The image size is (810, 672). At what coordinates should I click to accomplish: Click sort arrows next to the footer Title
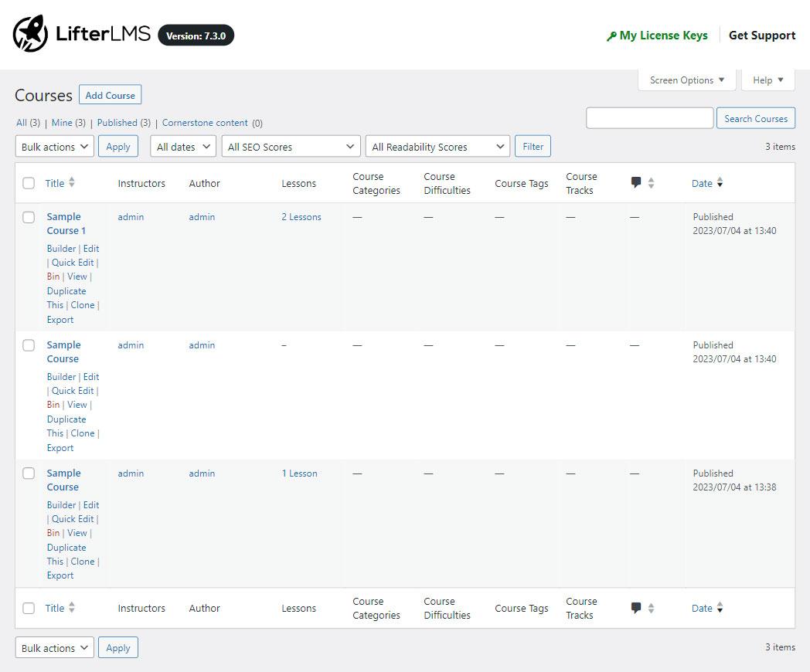click(x=72, y=607)
